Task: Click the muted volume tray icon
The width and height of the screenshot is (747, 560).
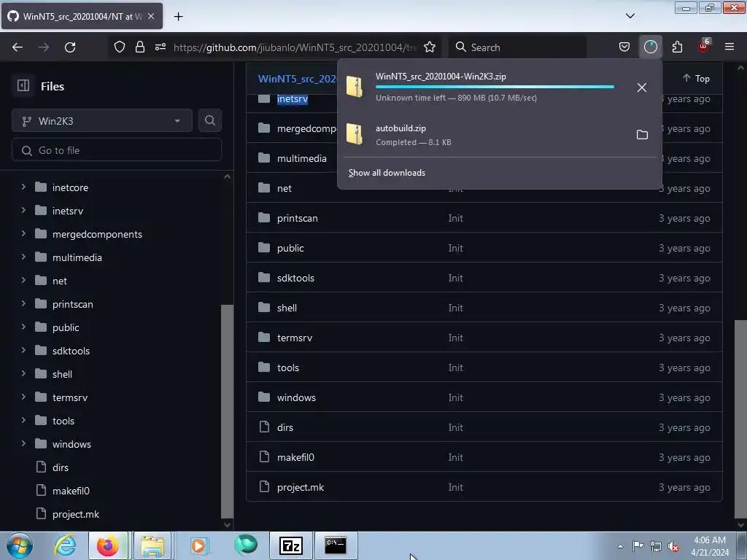Action: pyautogui.click(x=673, y=547)
